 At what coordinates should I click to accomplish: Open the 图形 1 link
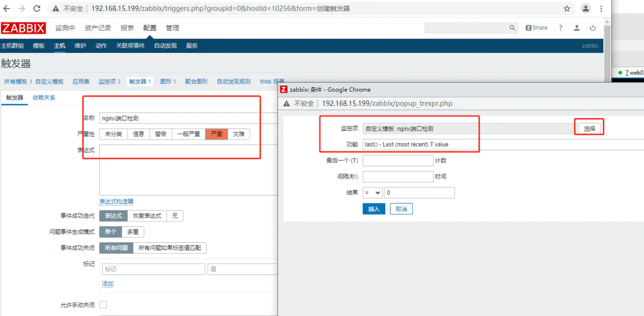(168, 82)
